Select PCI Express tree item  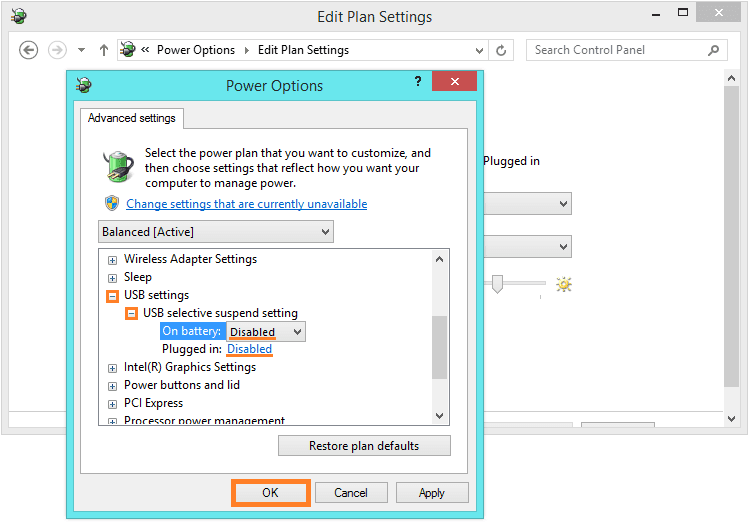[x=153, y=403]
